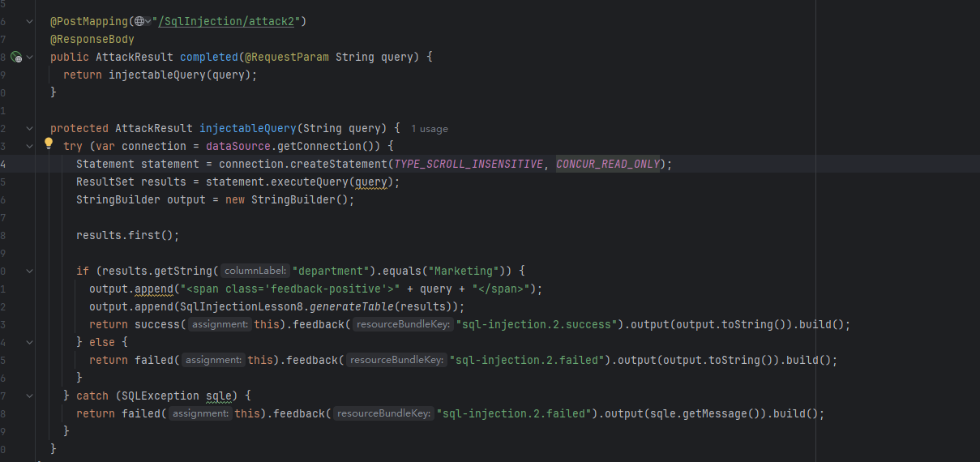Click the highlighted CONCUR_READ_ONLY constant
980x462 pixels.
(607, 164)
